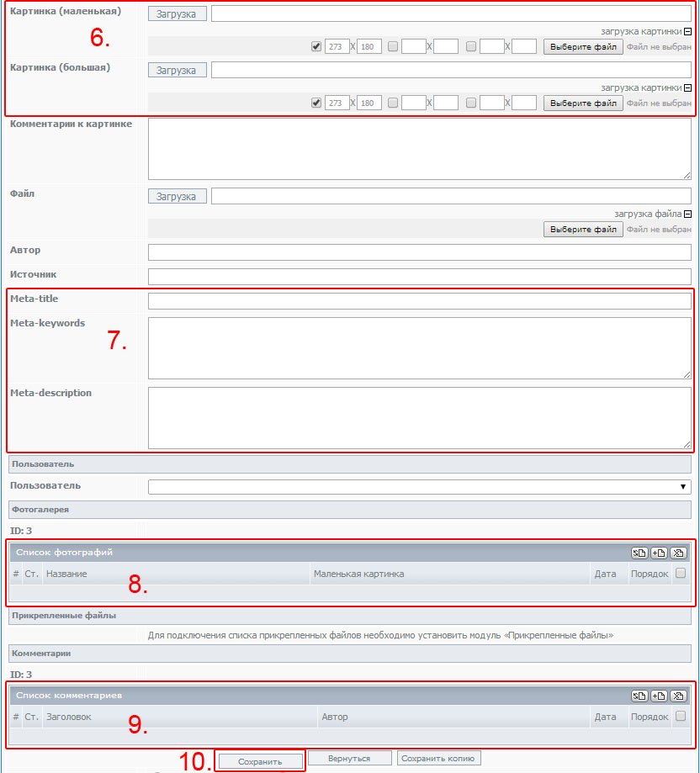This screenshot has height=773, width=700.
Task: Tick select-all checkbox in Список фотографий
Action: 681,573
